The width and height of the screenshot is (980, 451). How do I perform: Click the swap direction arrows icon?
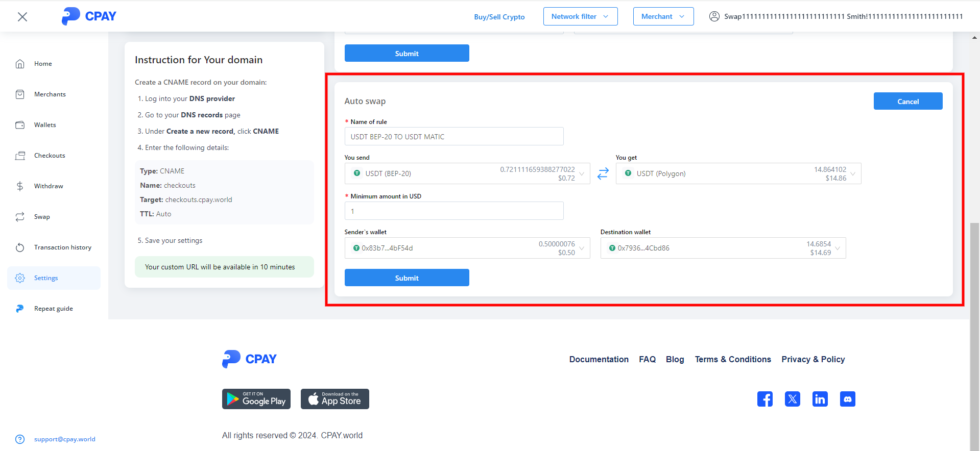coord(603,173)
